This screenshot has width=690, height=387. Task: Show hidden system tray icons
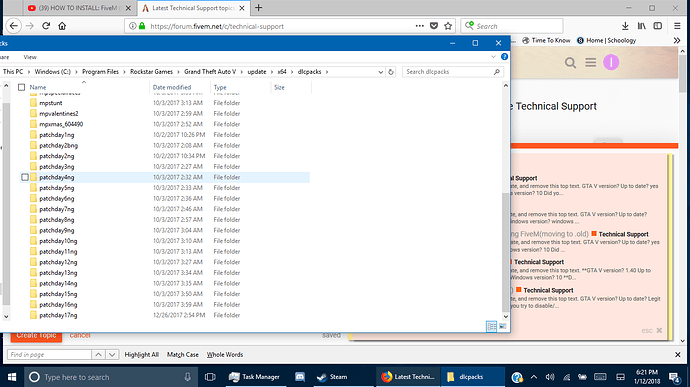point(534,377)
